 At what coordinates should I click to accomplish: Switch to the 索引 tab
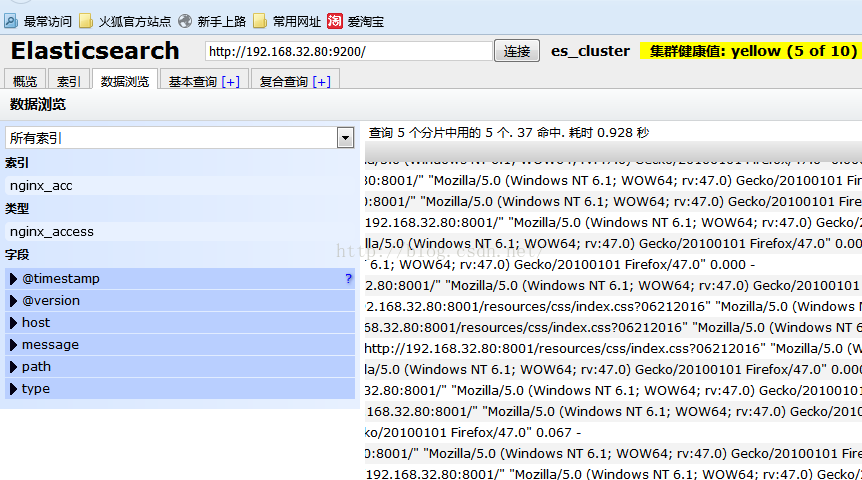click(x=69, y=81)
